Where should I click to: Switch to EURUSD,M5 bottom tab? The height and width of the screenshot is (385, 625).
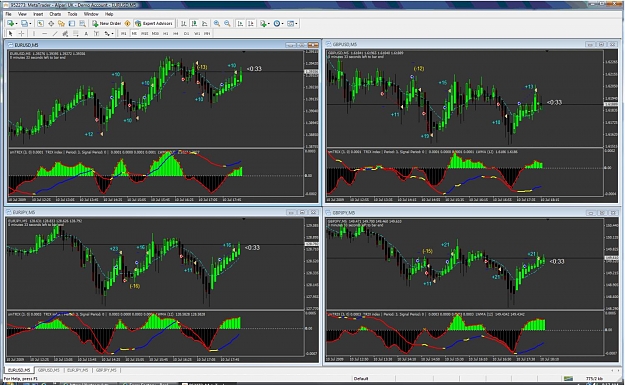tap(19, 370)
